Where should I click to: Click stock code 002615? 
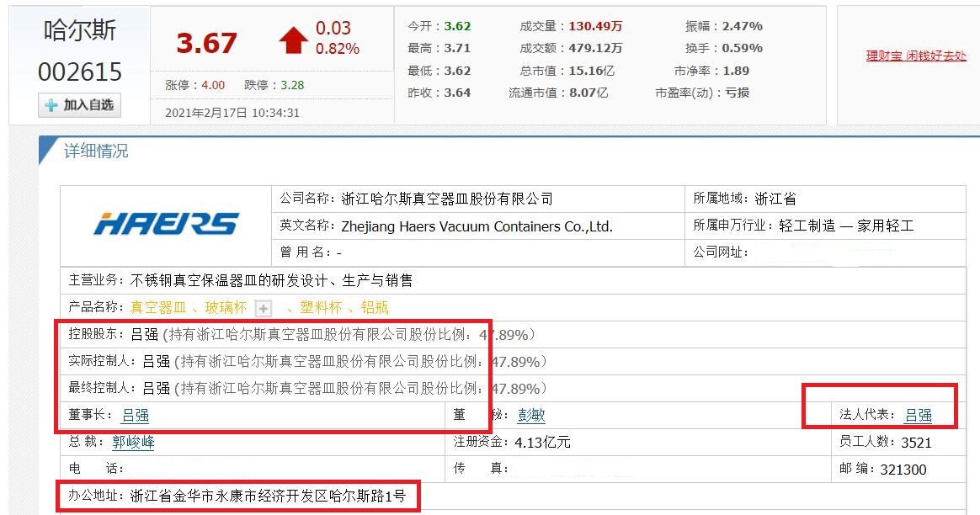(x=80, y=72)
